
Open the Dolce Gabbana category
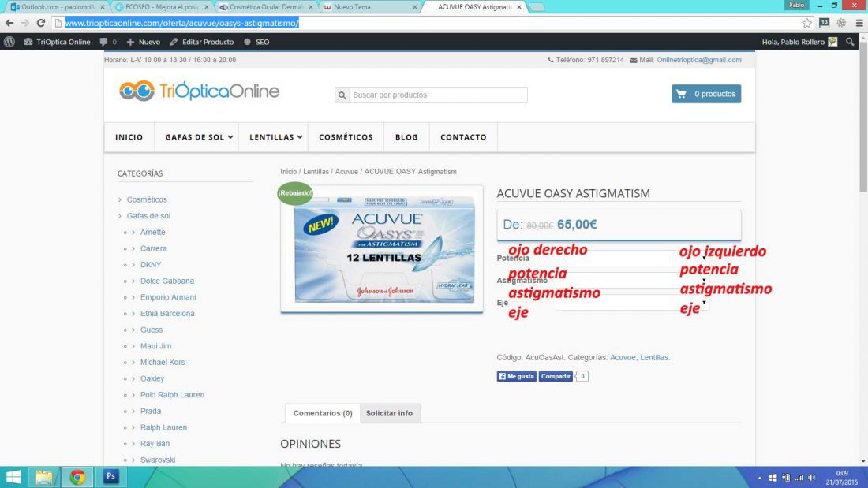click(167, 281)
